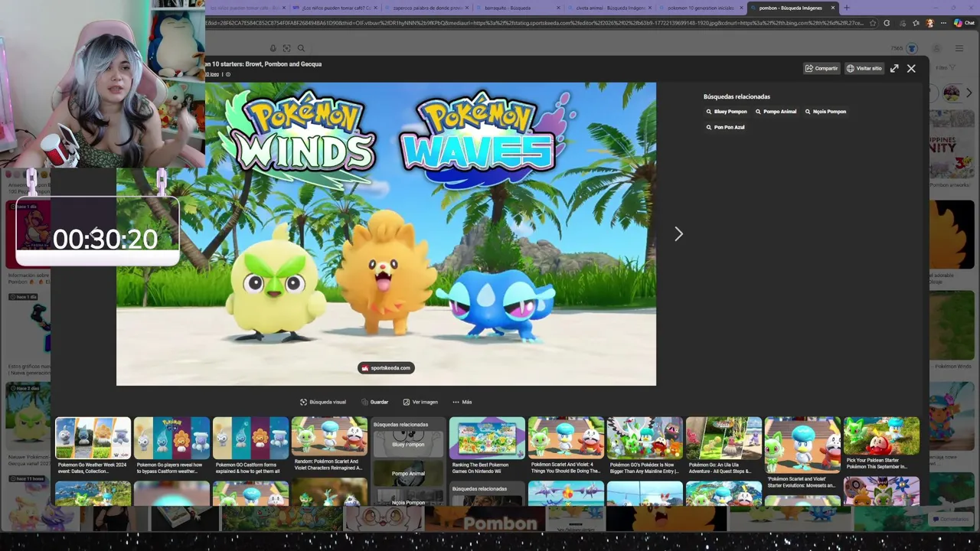
Task: Select related search Bluey Pompon
Action: tap(727, 112)
